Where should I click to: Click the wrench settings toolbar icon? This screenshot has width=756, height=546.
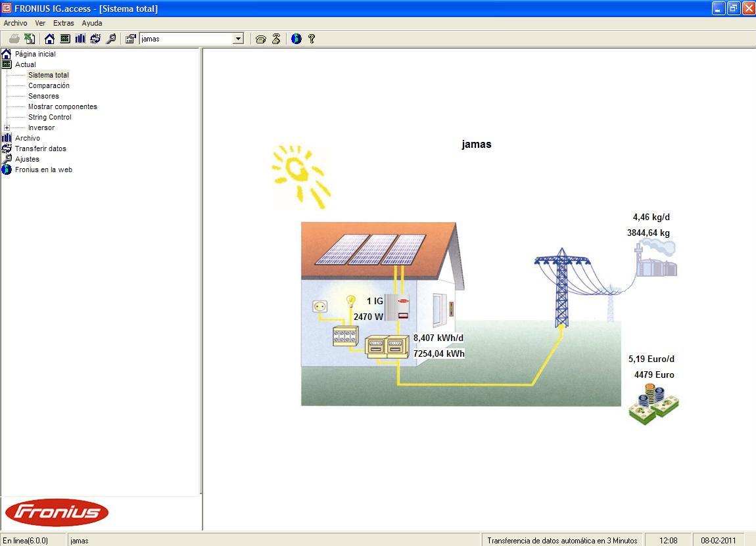pyautogui.click(x=111, y=39)
